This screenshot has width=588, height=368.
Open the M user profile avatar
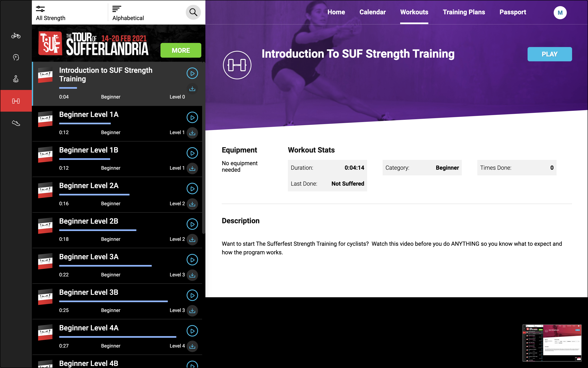560,13
